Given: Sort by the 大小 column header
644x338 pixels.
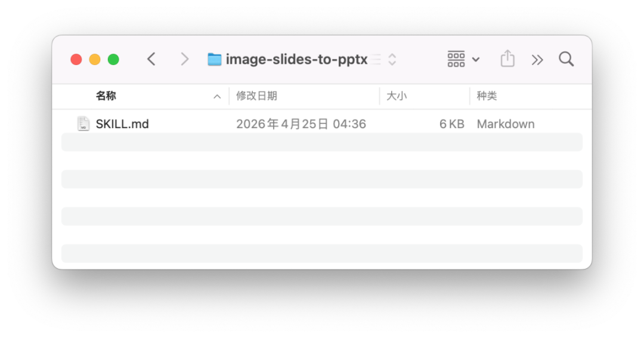Looking at the screenshot, I should coord(397,96).
